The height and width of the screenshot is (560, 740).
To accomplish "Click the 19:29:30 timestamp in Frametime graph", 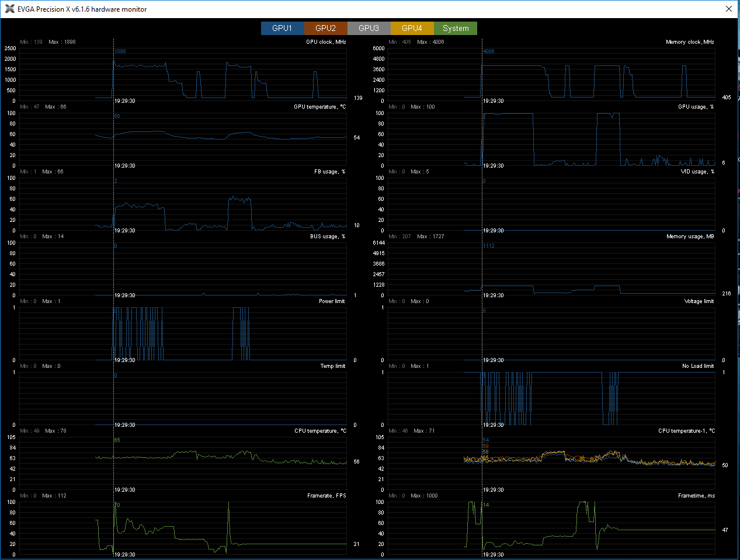I will (x=494, y=555).
